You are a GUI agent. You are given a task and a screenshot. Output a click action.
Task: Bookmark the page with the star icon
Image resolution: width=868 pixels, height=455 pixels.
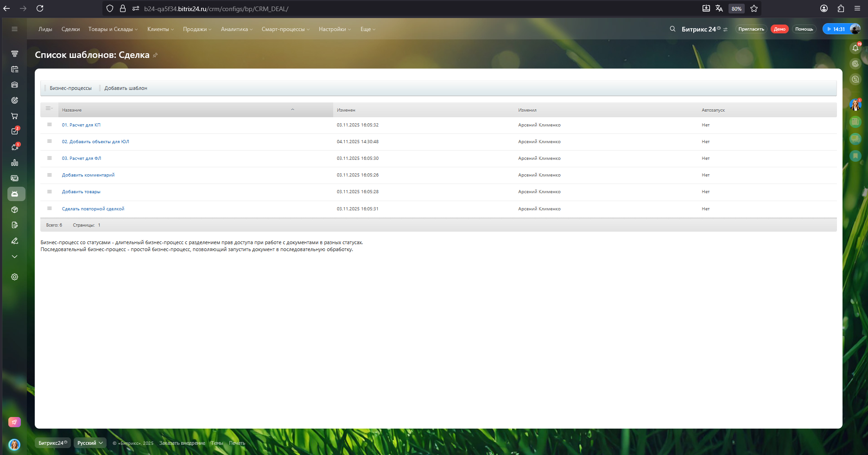pyautogui.click(x=754, y=8)
